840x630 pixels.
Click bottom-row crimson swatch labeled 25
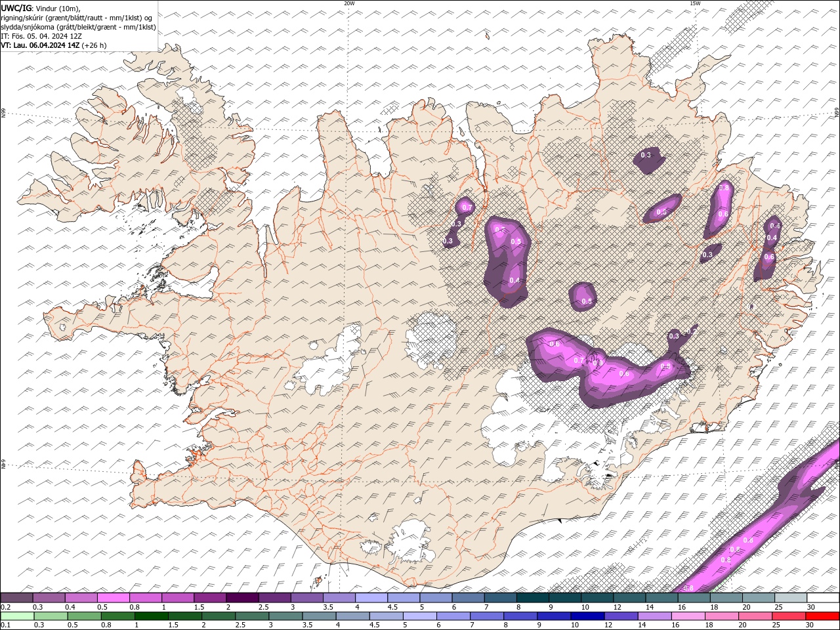[788, 616]
